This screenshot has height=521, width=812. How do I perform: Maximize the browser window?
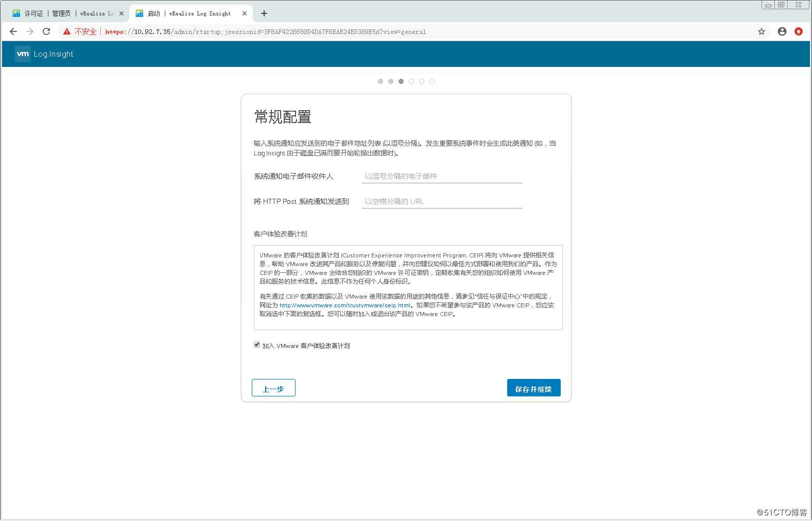781,5
